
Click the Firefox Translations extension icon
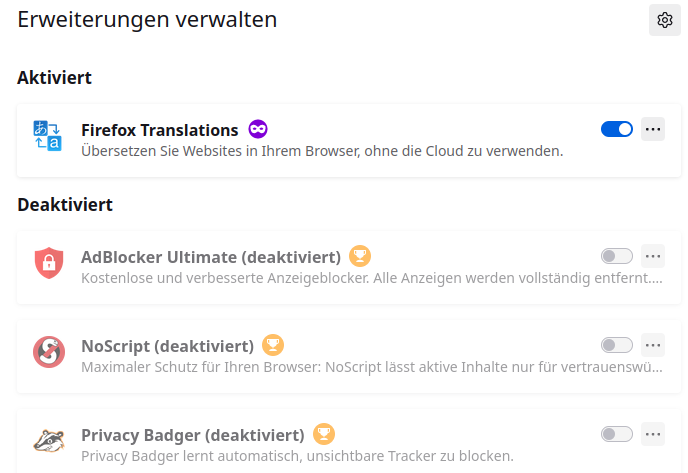(x=48, y=136)
